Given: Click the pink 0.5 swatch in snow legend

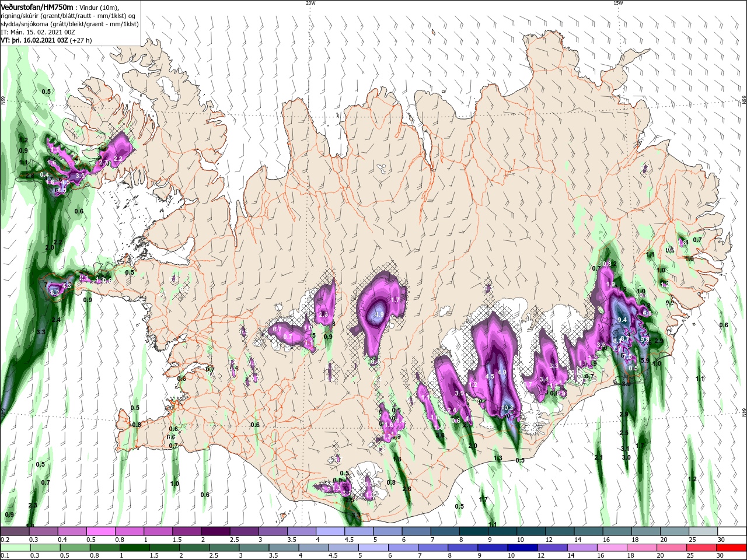Looking at the screenshot, I should (x=100, y=531).
